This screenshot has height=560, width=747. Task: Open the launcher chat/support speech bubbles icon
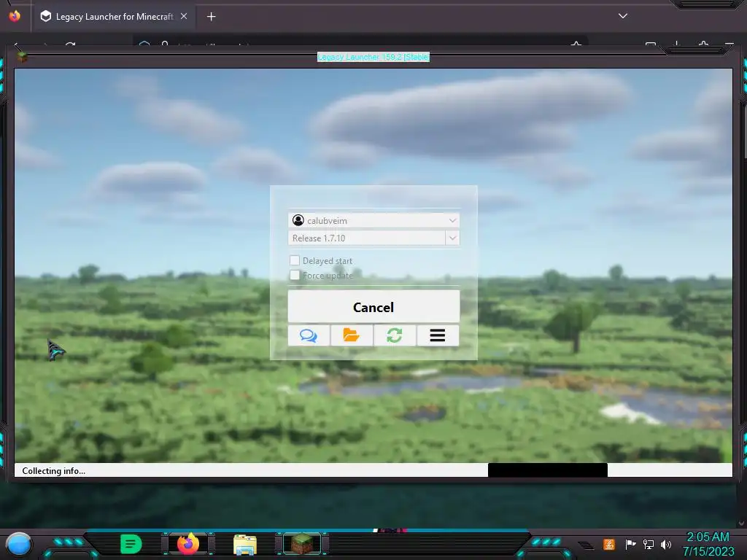[x=309, y=335]
